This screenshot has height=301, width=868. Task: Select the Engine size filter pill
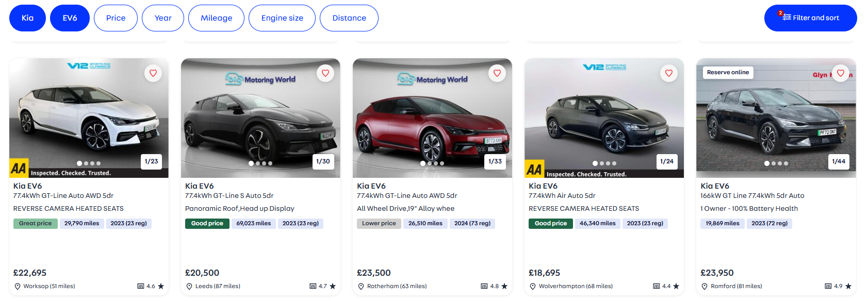(x=282, y=18)
